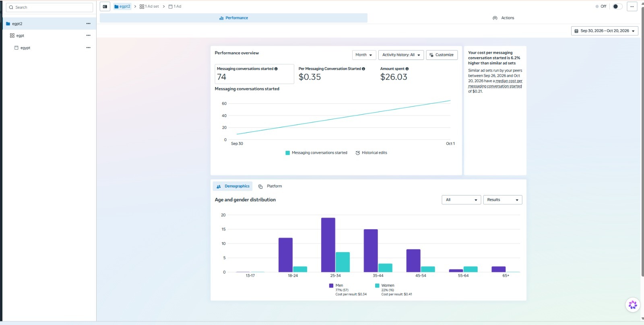The width and height of the screenshot is (644, 325).
Task: Click the info icon beside Amount spent
Action: (407, 69)
